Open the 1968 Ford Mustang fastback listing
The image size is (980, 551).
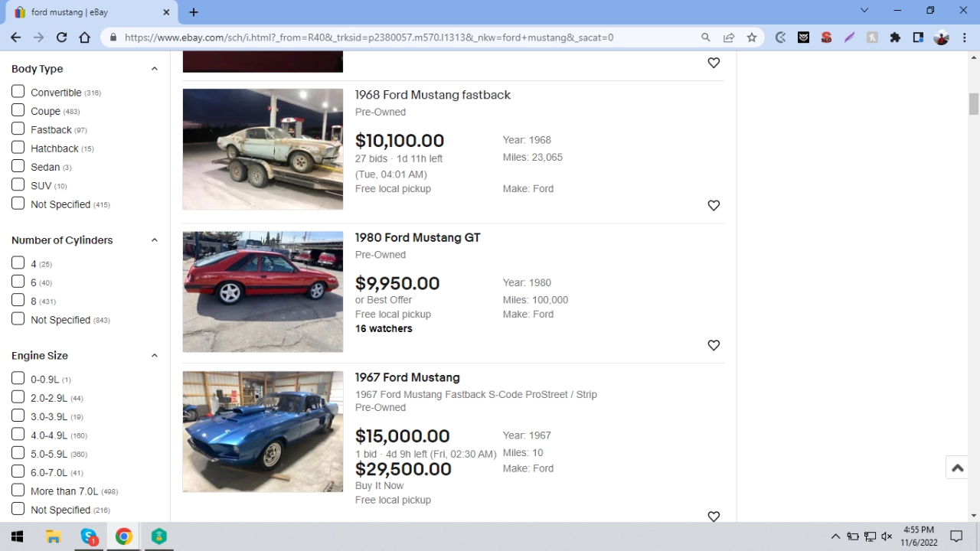pos(433,95)
